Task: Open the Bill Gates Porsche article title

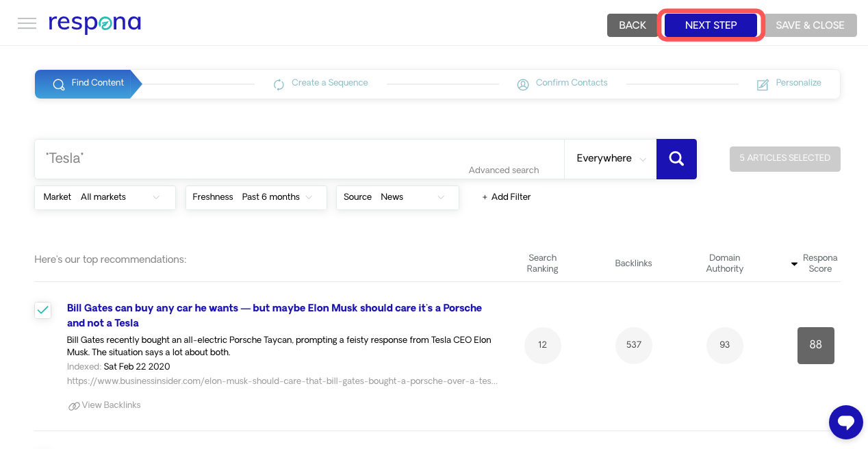Action: 275,316
